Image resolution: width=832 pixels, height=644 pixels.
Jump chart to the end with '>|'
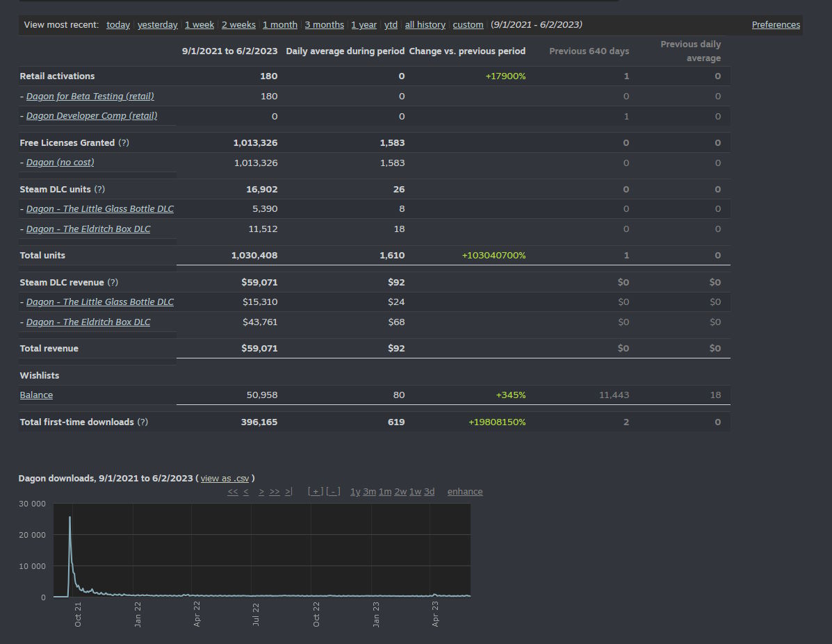click(288, 492)
